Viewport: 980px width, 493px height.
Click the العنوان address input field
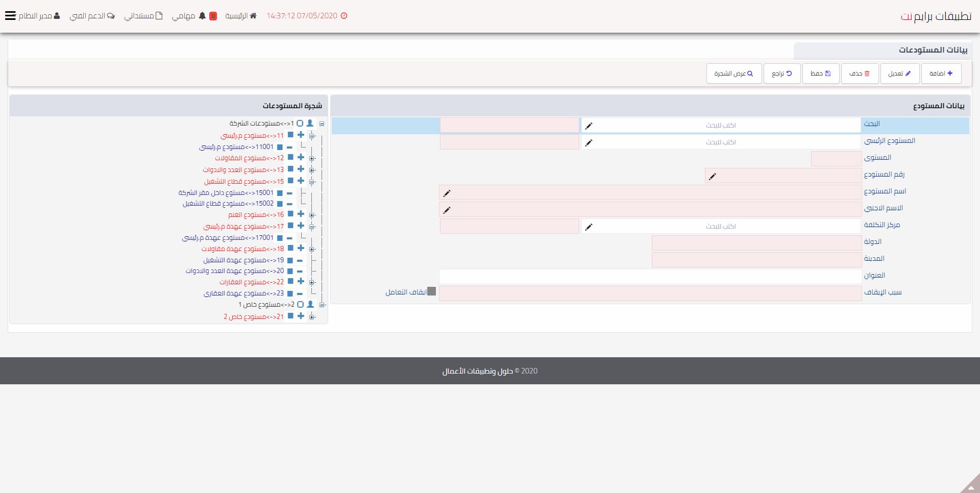(x=650, y=277)
